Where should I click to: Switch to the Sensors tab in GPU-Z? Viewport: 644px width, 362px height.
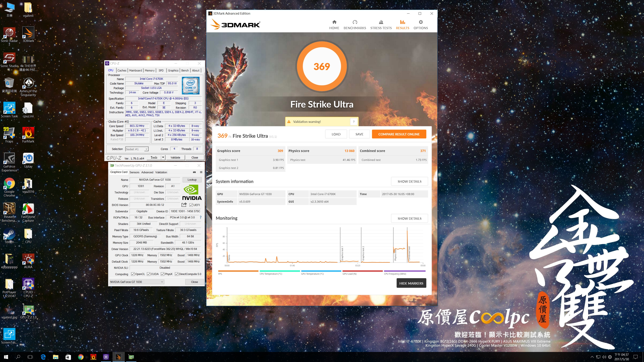click(134, 172)
